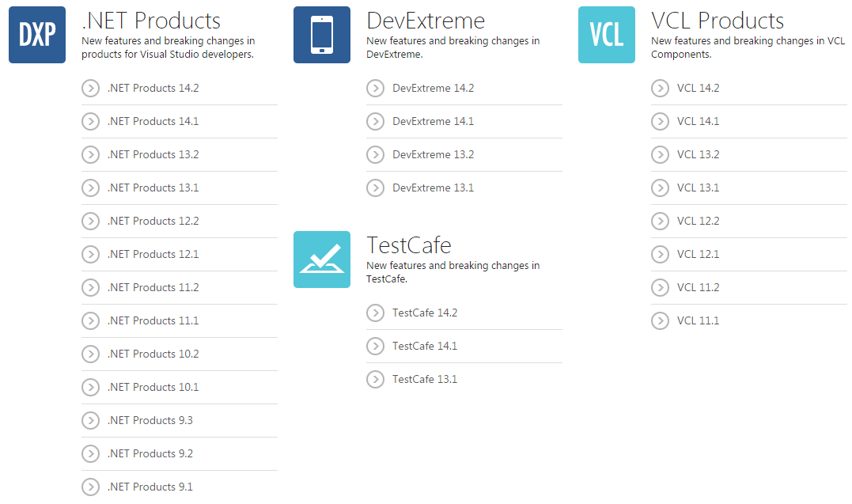Image resolution: width=852 pixels, height=504 pixels.
Task: Open the .NET Products 13.2 link
Action: point(153,154)
